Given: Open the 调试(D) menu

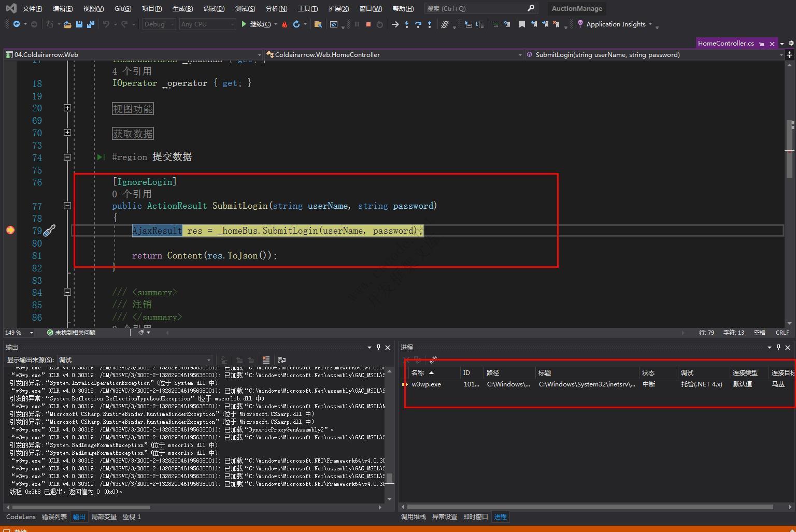Looking at the screenshot, I should click(x=214, y=8).
